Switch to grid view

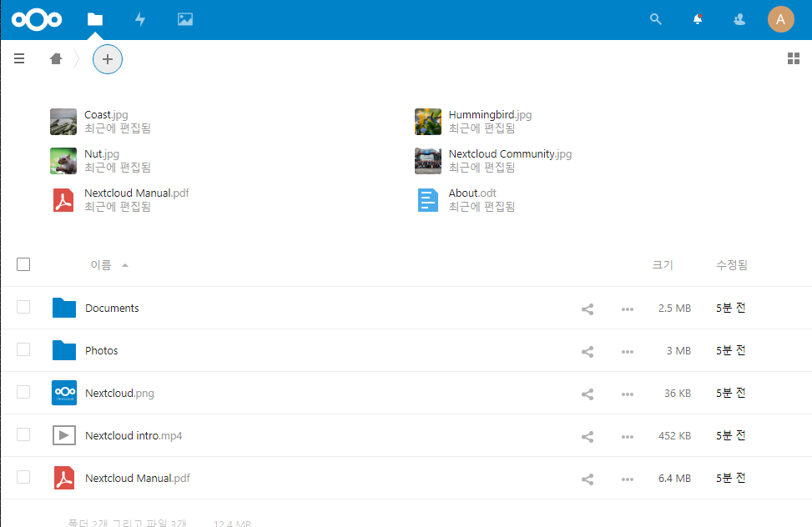[x=794, y=58]
